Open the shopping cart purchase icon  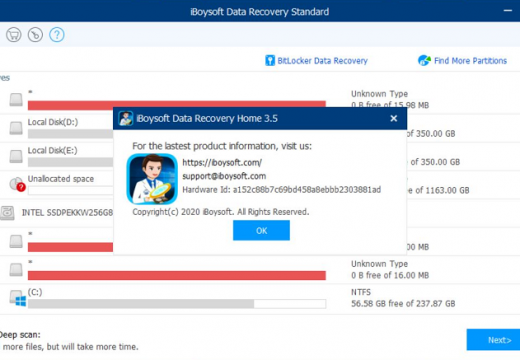pos(14,35)
